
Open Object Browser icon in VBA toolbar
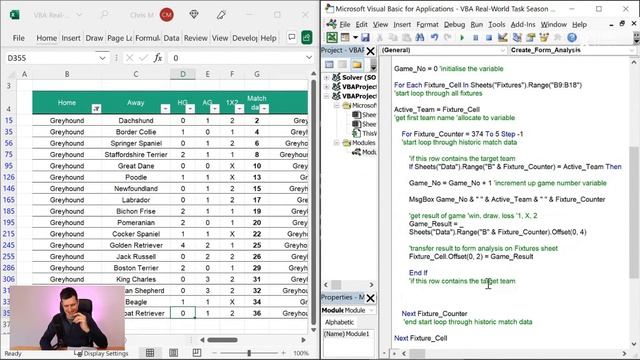[544, 38]
